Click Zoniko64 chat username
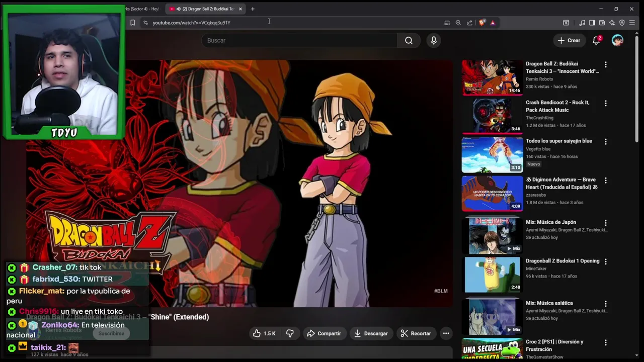The width and height of the screenshot is (644, 362). click(x=60, y=325)
